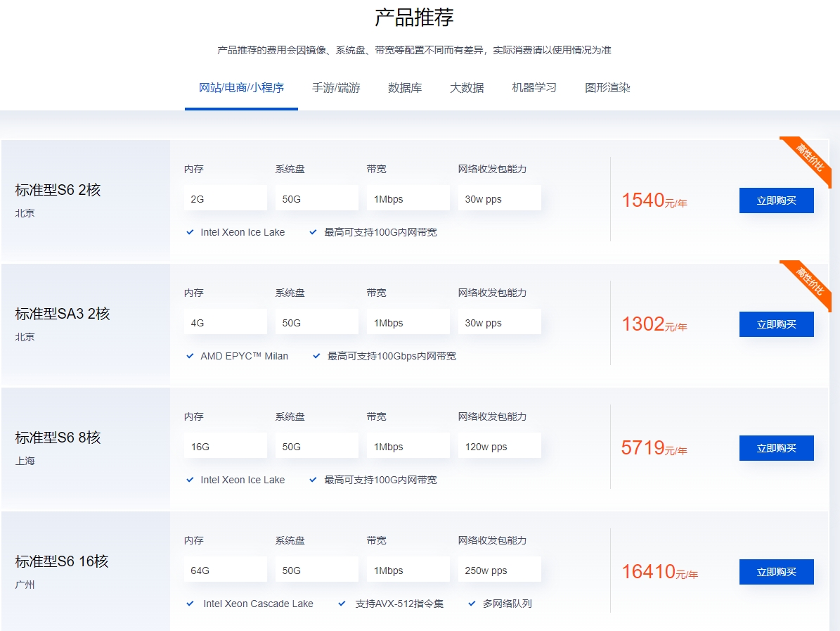Click the 产品推荐 heading
Viewport: 840px width, 631px height.
pyautogui.click(x=414, y=17)
